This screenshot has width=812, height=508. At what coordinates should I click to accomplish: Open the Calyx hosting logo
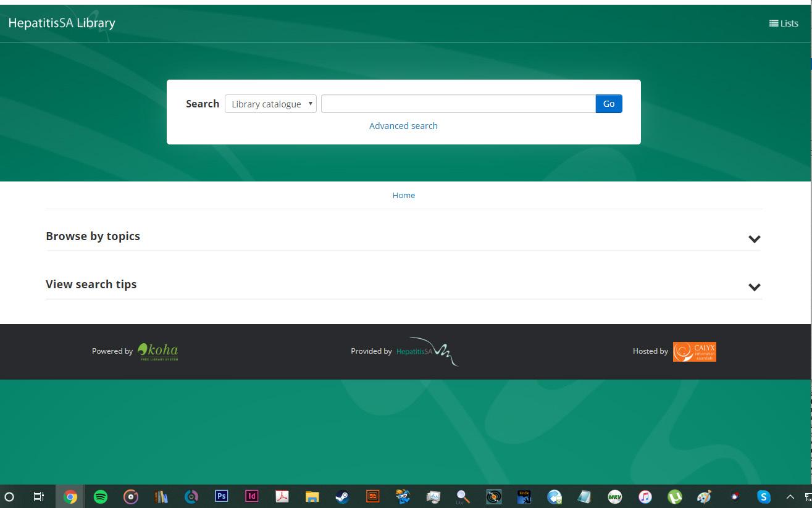[x=695, y=352]
